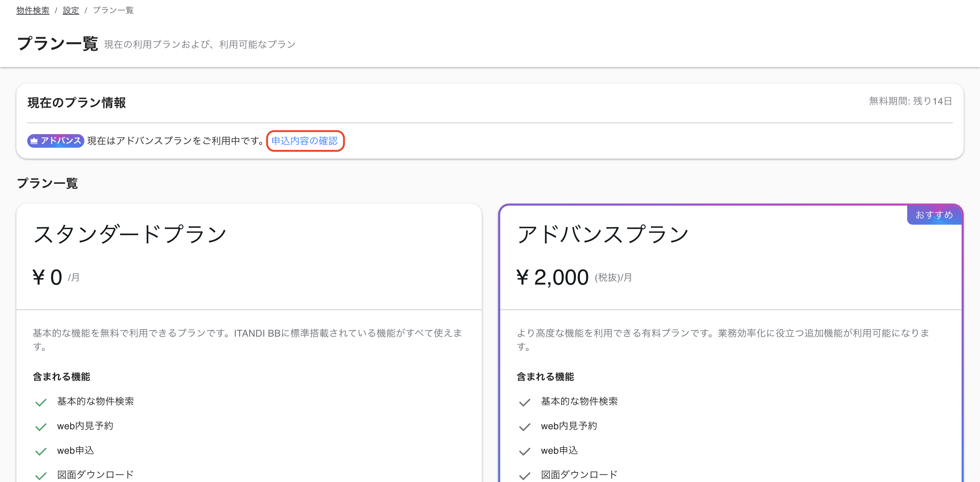The height and width of the screenshot is (482, 980).
Task: Select the 現在のプラン情報 heading
Action: [77, 103]
